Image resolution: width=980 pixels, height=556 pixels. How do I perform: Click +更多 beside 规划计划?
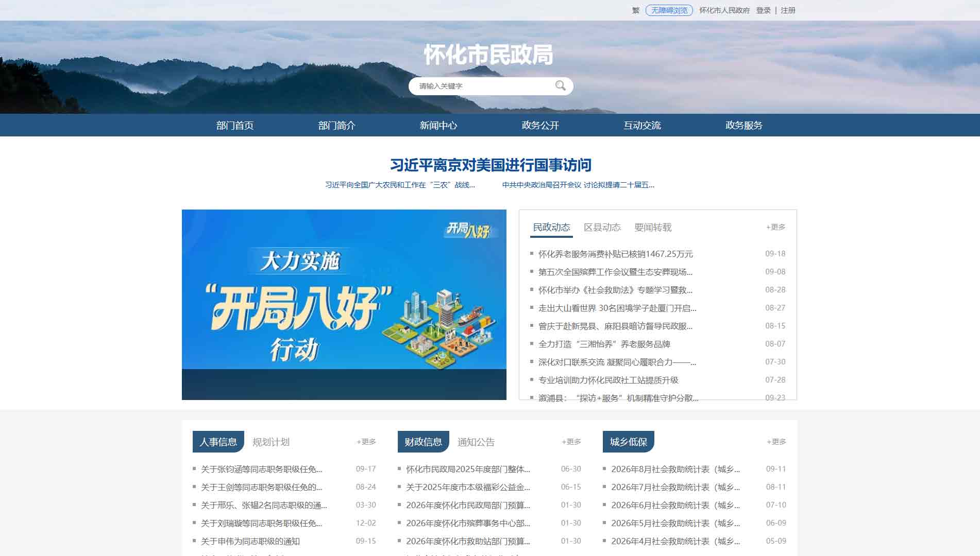pyautogui.click(x=366, y=442)
